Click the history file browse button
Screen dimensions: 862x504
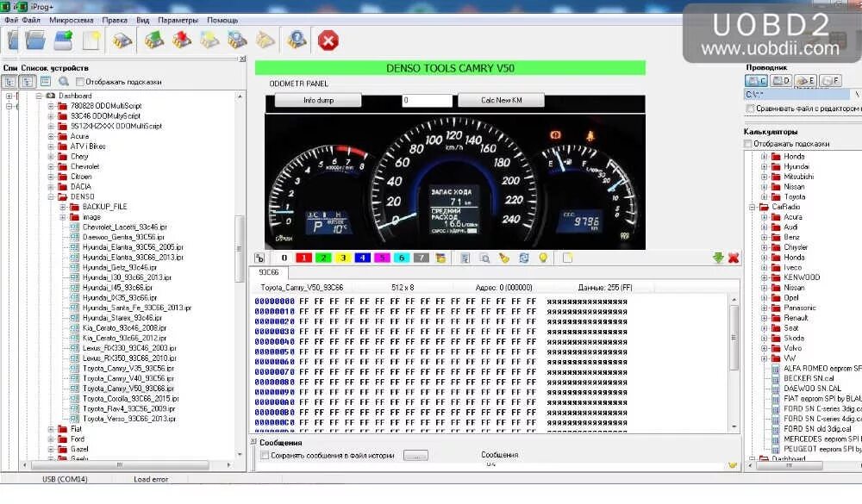pos(415,456)
